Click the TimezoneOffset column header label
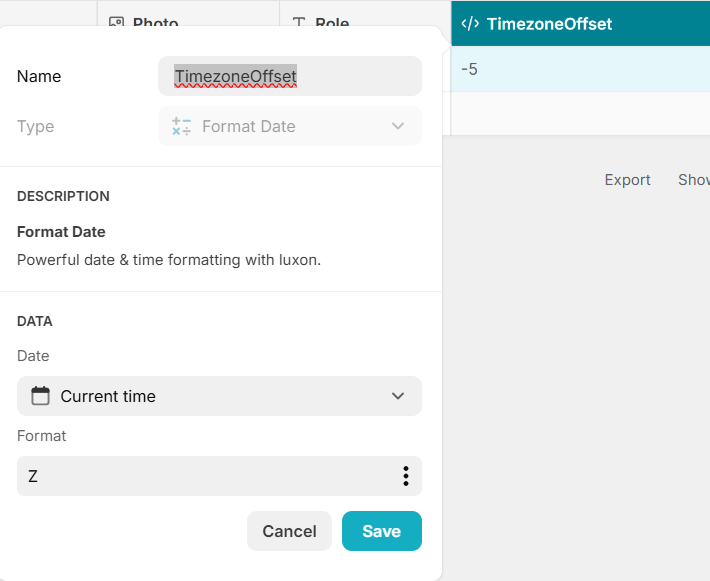The image size is (710, 581). pyautogui.click(x=549, y=23)
